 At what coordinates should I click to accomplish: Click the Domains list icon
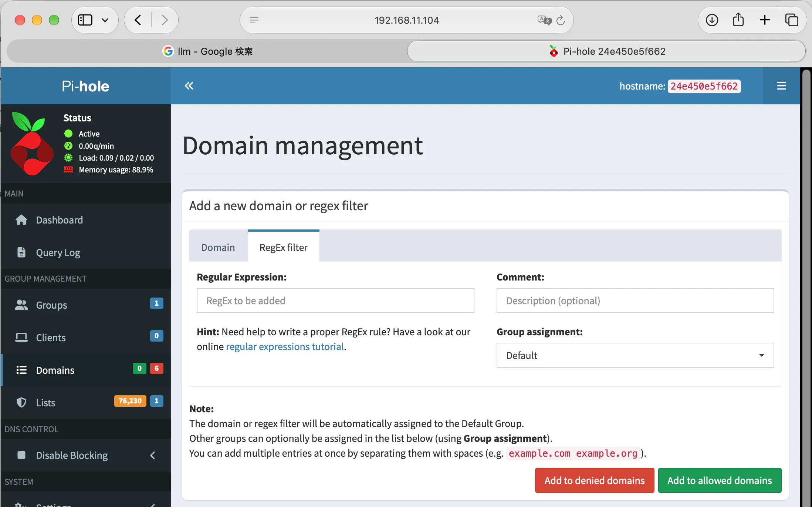21,370
